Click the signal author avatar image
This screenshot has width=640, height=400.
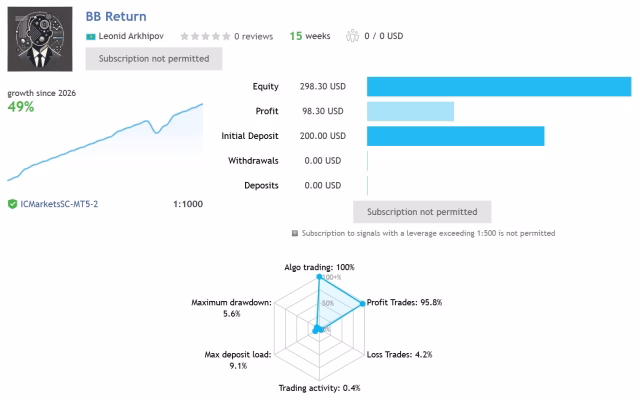40,39
